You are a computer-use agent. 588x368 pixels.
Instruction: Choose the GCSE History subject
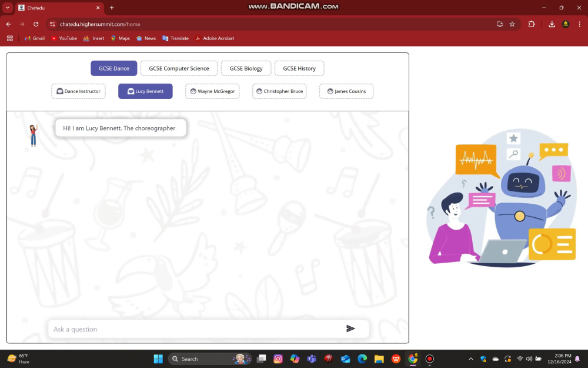click(x=299, y=68)
